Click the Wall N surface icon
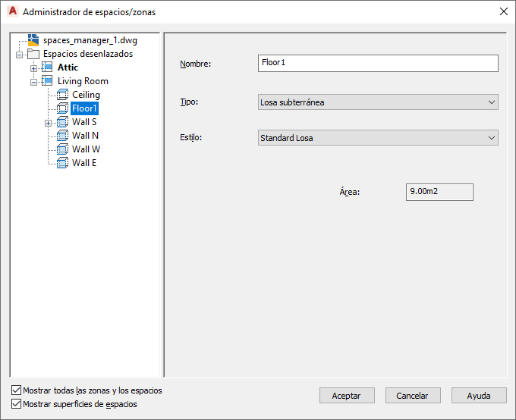The width and height of the screenshot is (516, 420). (x=62, y=136)
